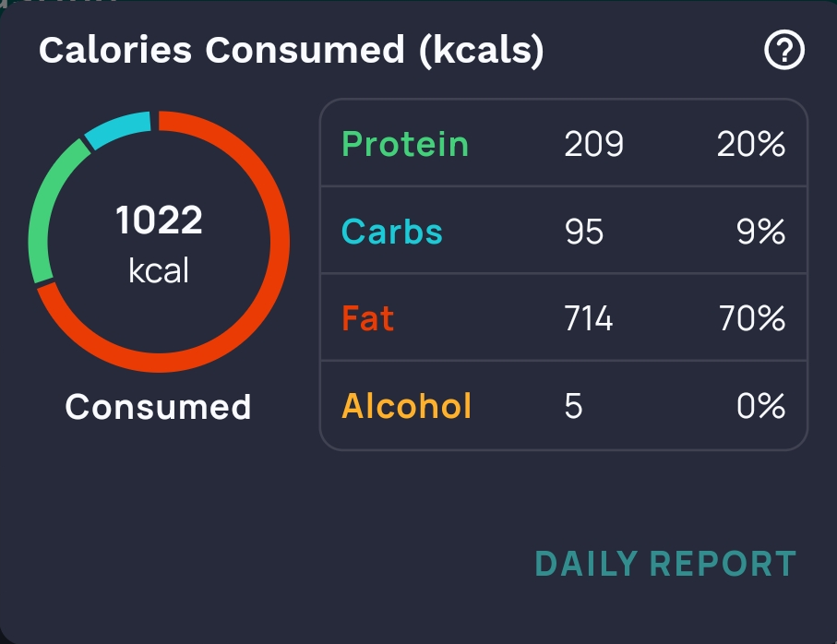Click the cyan carbs segment of donut chart
Screen dimensions: 837x644
click(117, 128)
